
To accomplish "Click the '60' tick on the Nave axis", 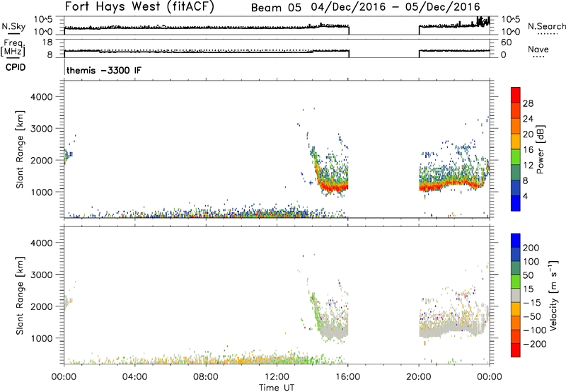I will click(506, 42).
